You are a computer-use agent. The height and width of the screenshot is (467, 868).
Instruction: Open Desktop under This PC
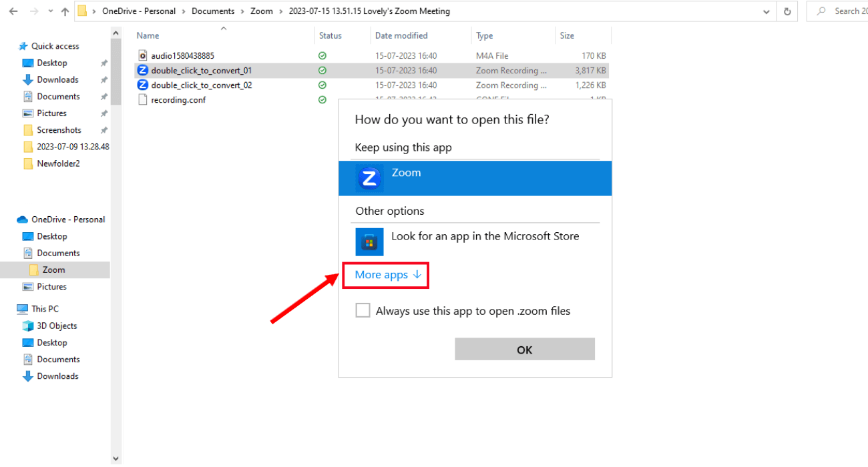click(52, 342)
